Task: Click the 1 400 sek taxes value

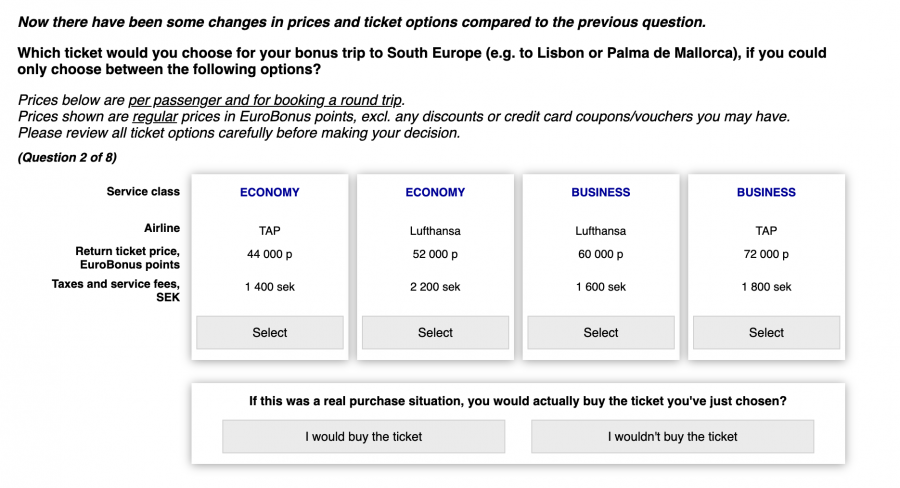Action: [270, 287]
